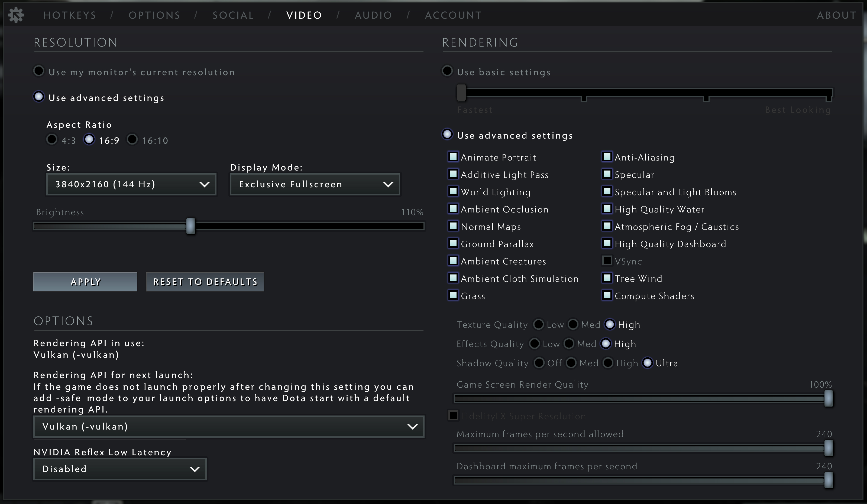
Task: Toggle Compute Shaders rendering
Action: tap(607, 296)
